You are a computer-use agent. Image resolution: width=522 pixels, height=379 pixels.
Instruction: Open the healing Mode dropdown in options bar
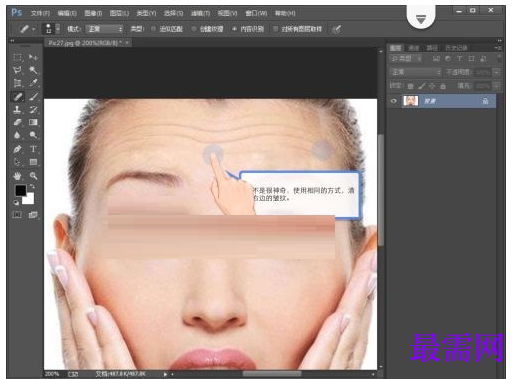pyautogui.click(x=104, y=29)
